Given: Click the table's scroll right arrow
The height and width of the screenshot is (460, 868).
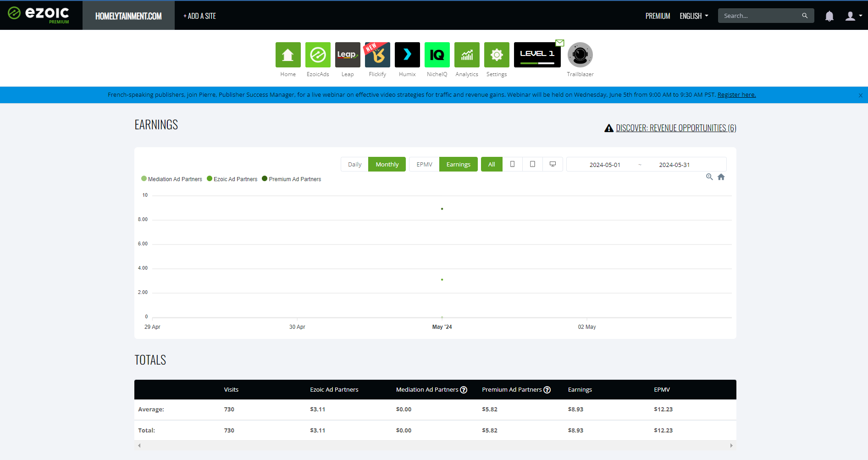Looking at the screenshot, I should 731,445.
